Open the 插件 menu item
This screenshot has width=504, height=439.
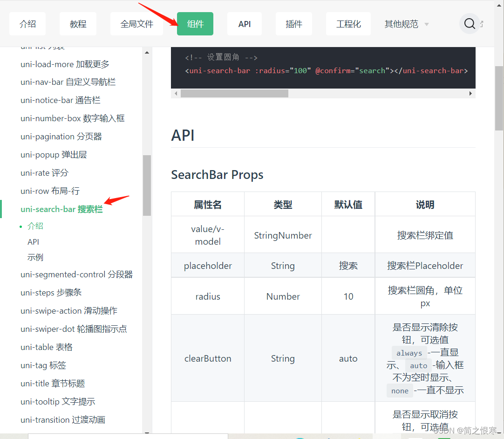coord(293,23)
